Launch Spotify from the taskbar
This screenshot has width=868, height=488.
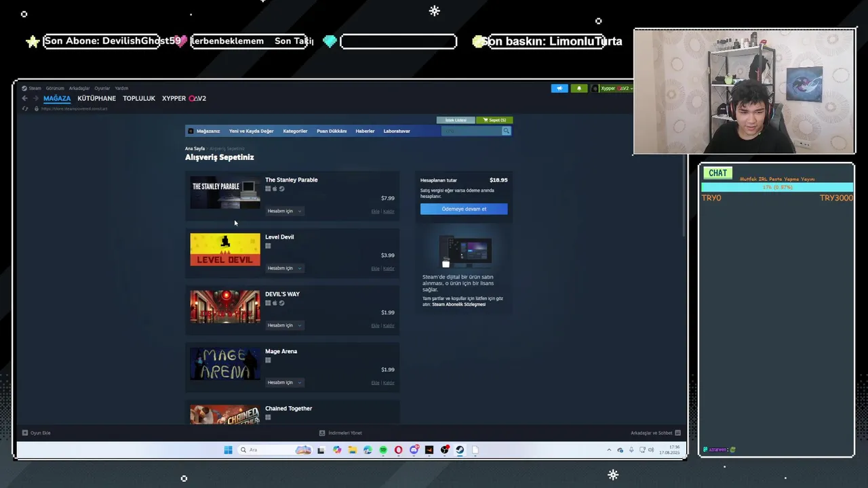click(383, 449)
